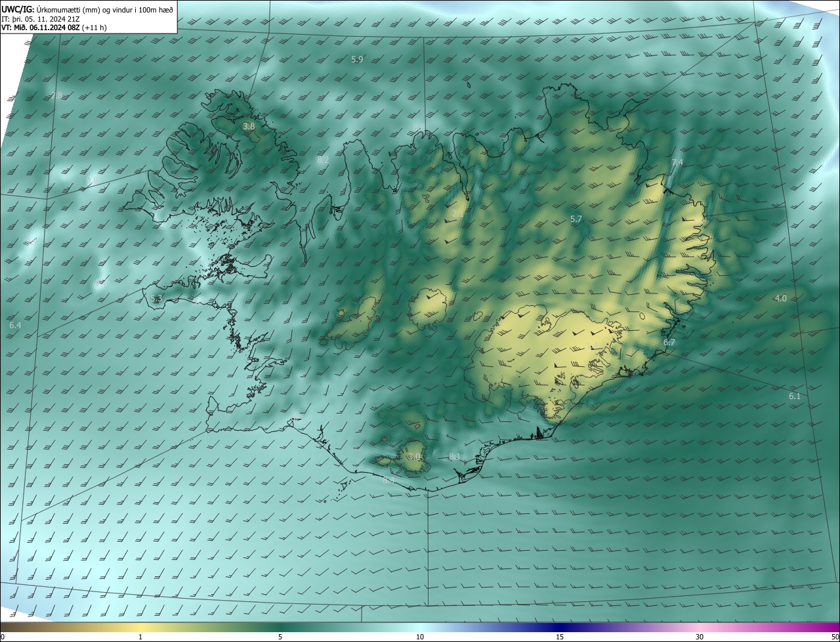Click the 3.0 value over the southern glacier
This screenshot has width=840, height=642.
click(x=413, y=456)
